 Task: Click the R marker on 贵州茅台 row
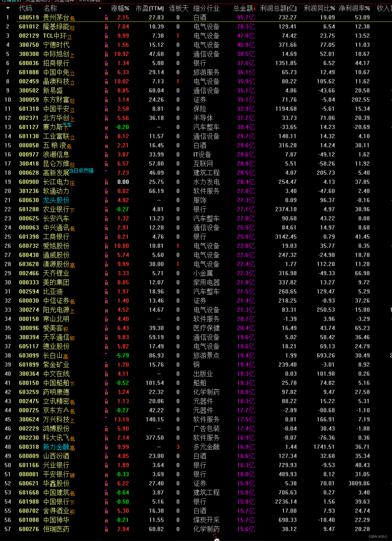pos(107,19)
